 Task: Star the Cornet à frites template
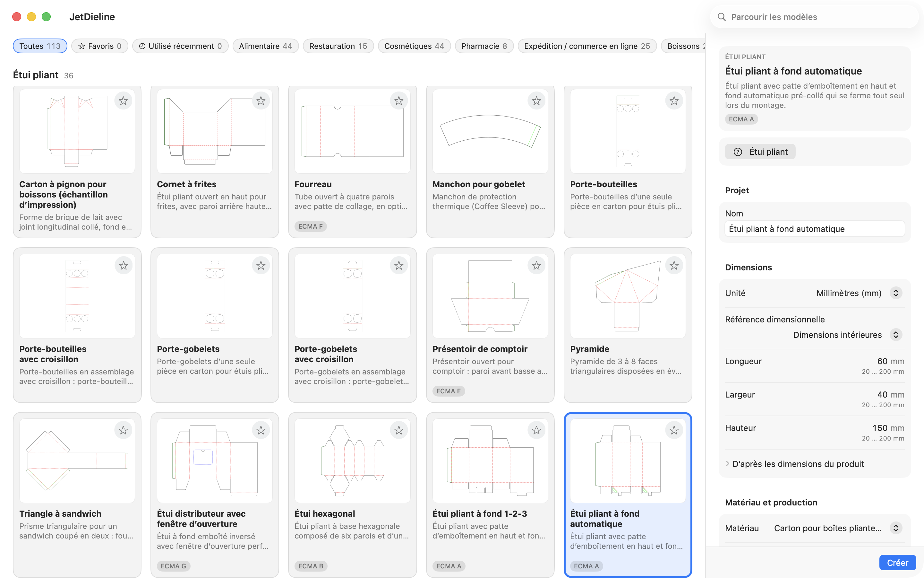pos(261,101)
